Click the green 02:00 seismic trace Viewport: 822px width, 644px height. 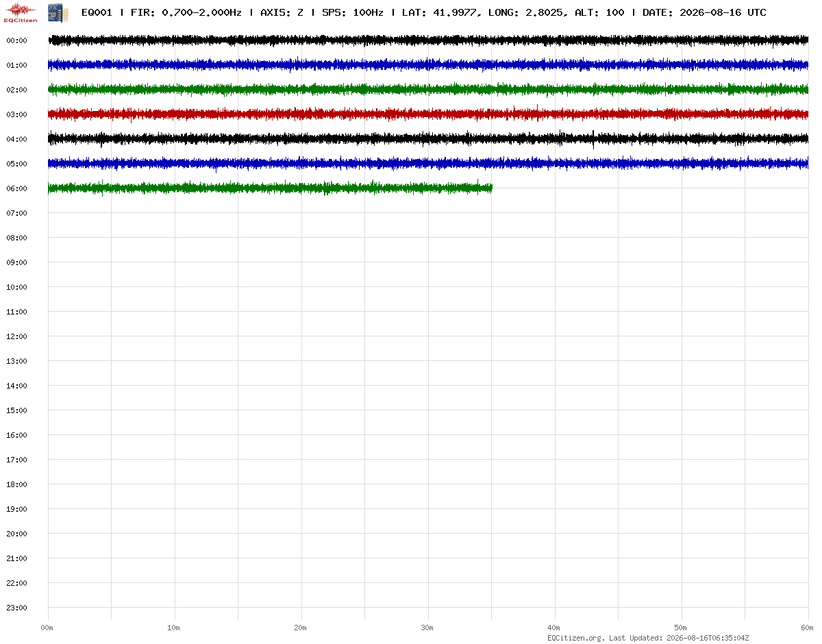tap(428, 90)
